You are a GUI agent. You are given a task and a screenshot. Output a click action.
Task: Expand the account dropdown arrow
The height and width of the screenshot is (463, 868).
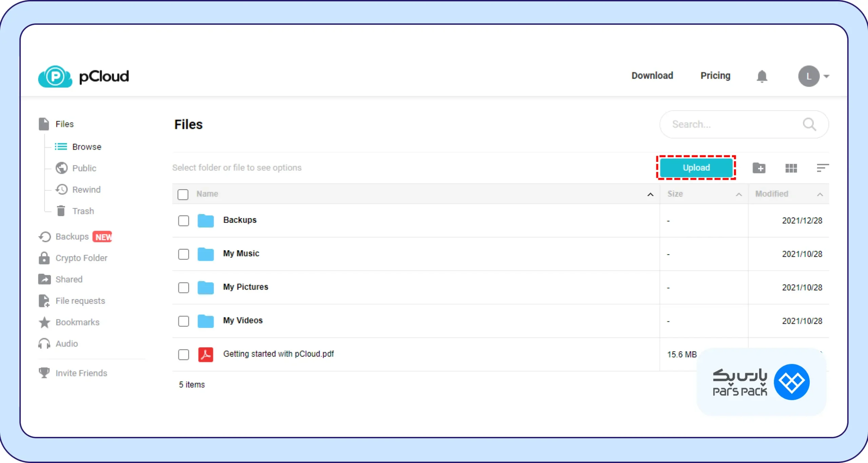827,76
